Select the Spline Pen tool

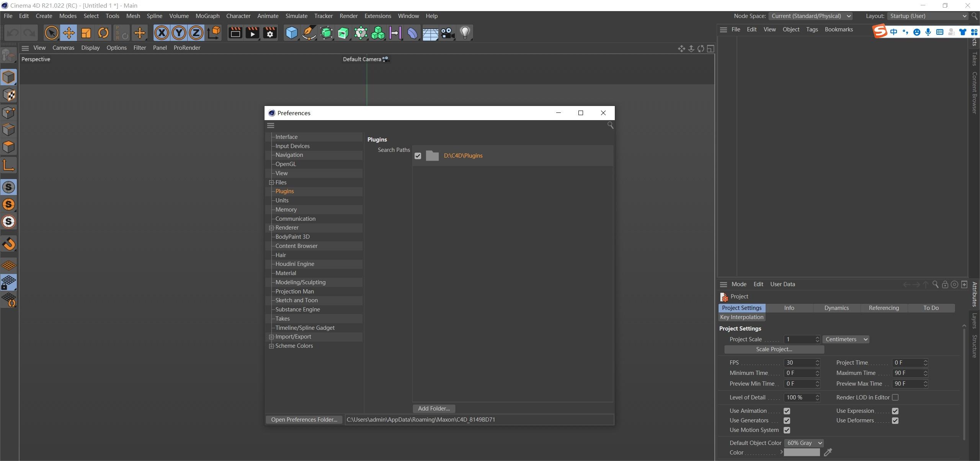pos(309,33)
